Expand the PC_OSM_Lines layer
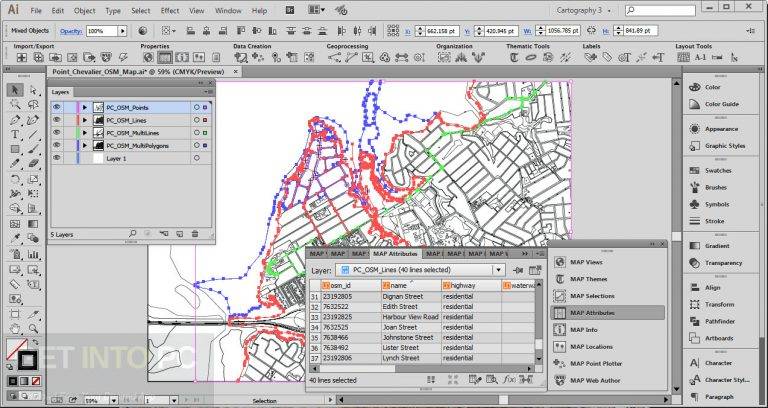Image resolution: width=768 pixels, height=408 pixels. (x=85, y=120)
